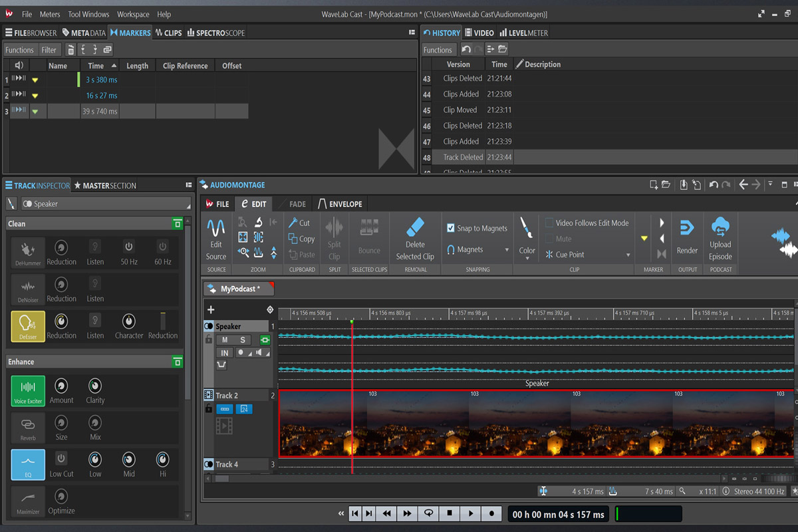Expand marker type dropdown on row 1
The image size is (798, 532).
(x=35, y=80)
